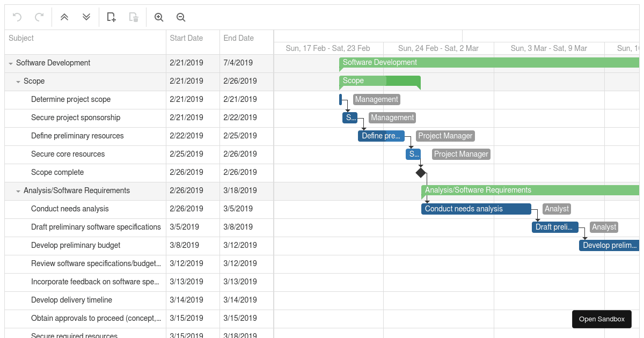
Task: Collapse the Software Development tree node
Action: coord(11,63)
